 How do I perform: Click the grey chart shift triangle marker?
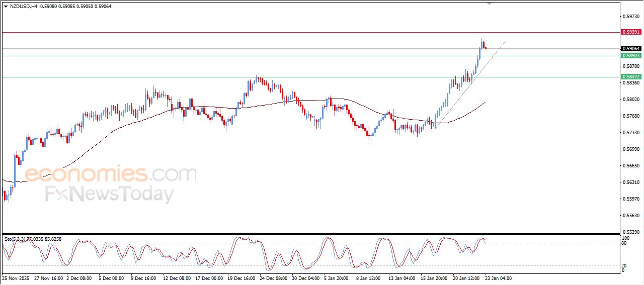click(x=489, y=4)
